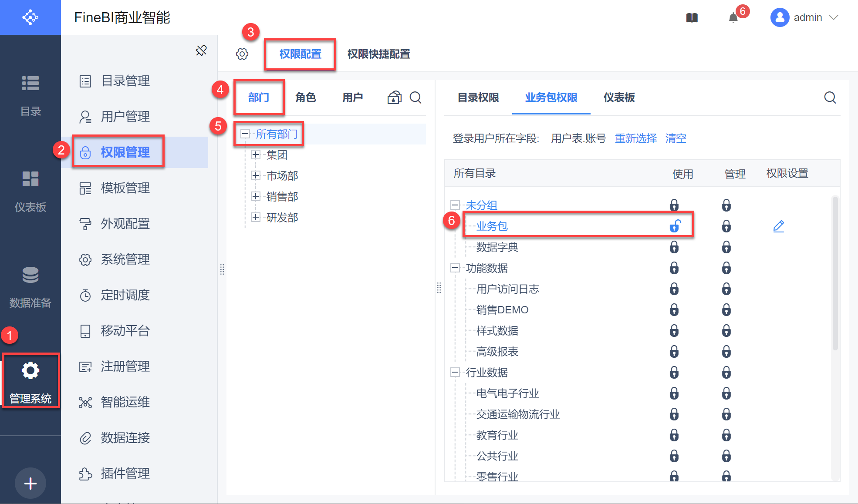
Task: Toggle the manage lock for 数据字典
Action: [x=726, y=247]
